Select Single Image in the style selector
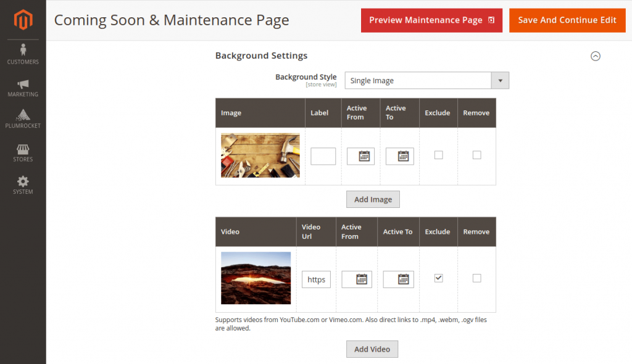Image resolution: width=632 pixels, height=364 pixels. point(420,80)
